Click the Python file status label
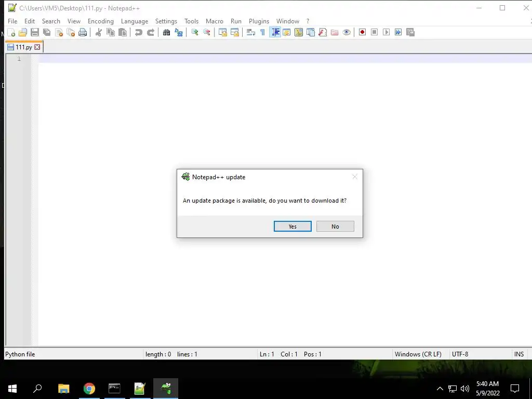Image resolution: width=532 pixels, height=399 pixels. pyautogui.click(x=20, y=354)
